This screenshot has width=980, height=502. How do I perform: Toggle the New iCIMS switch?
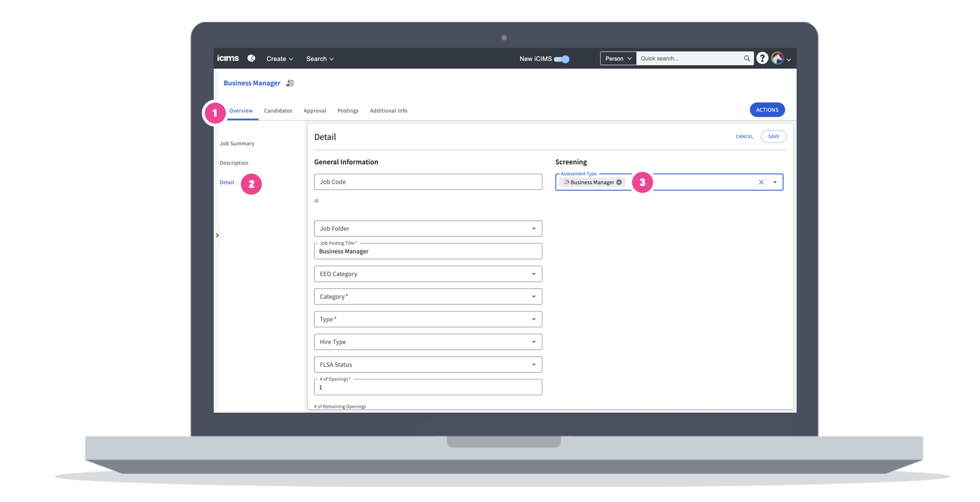562,59
